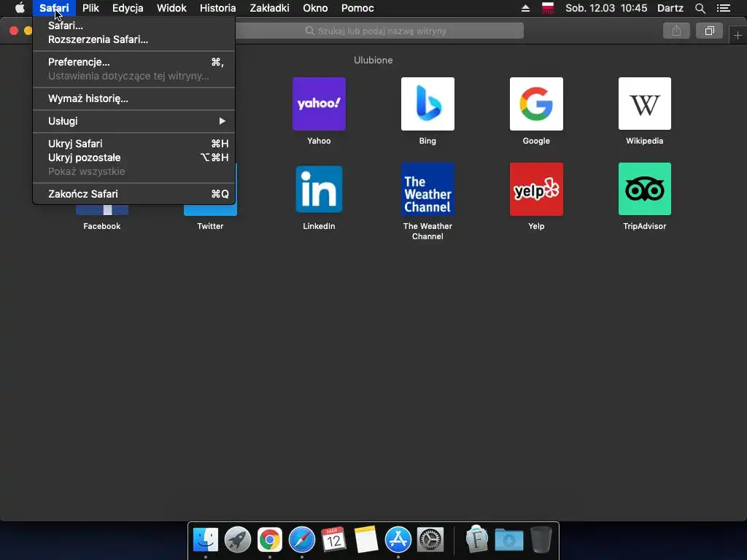Screen dimensions: 747x560
Task: Open the Pomoc menu
Action: coord(357,8)
